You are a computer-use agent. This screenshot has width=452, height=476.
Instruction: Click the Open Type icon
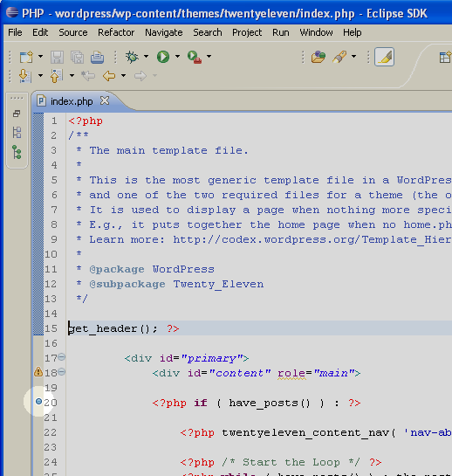tap(318, 57)
